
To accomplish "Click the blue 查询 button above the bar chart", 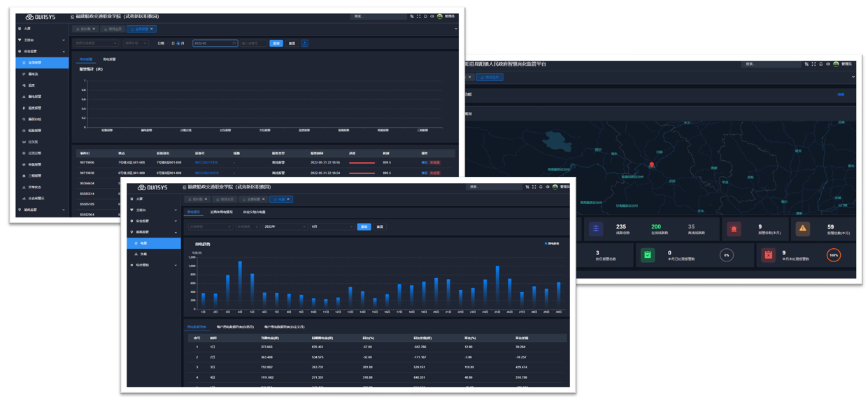I will [364, 227].
